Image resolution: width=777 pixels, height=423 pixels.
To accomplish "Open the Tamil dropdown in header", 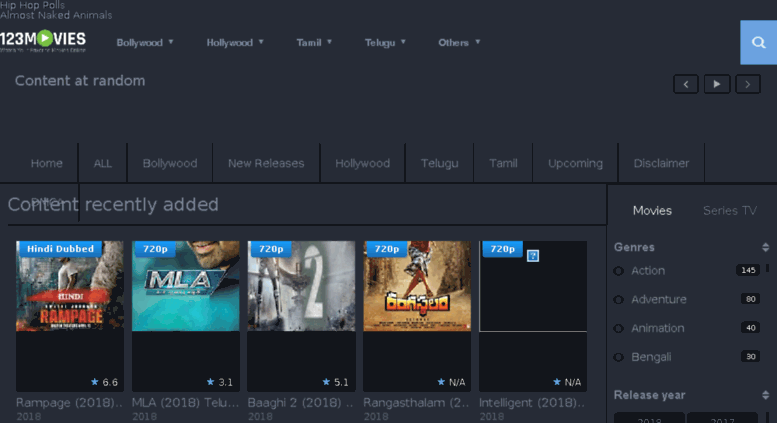I will [314, 43].
